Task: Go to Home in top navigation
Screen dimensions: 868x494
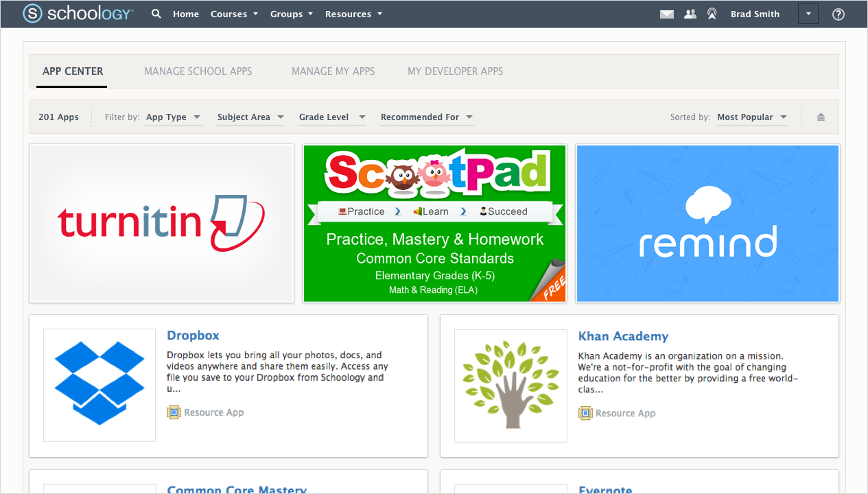Action: (186, 14)
